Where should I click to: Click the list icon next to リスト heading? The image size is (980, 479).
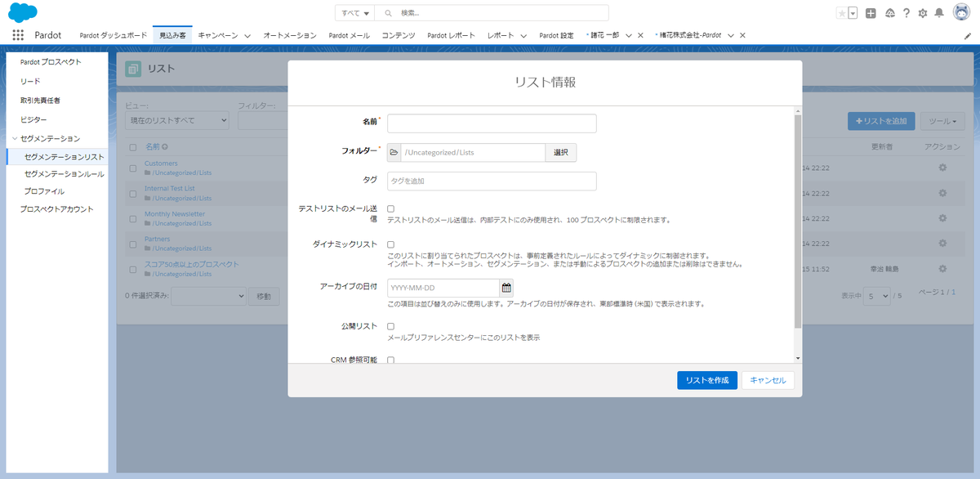tap(133, 69)
